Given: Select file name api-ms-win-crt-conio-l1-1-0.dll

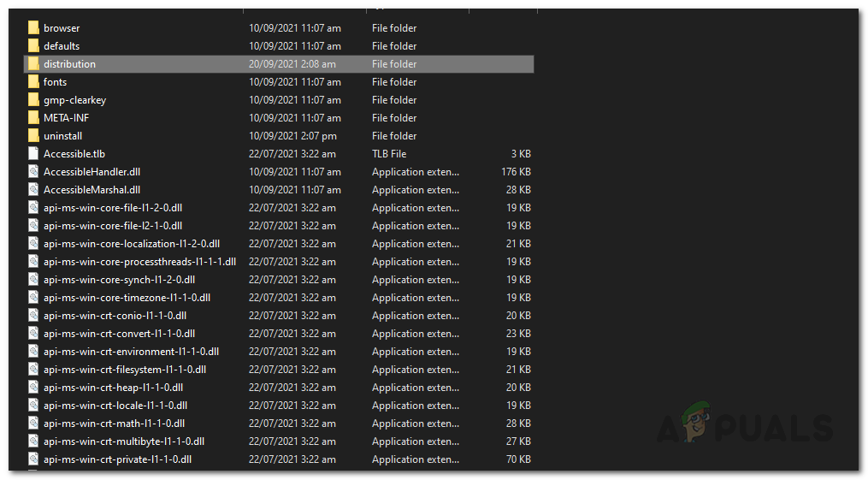Looking at the screenshot, I should pos(115,316).
